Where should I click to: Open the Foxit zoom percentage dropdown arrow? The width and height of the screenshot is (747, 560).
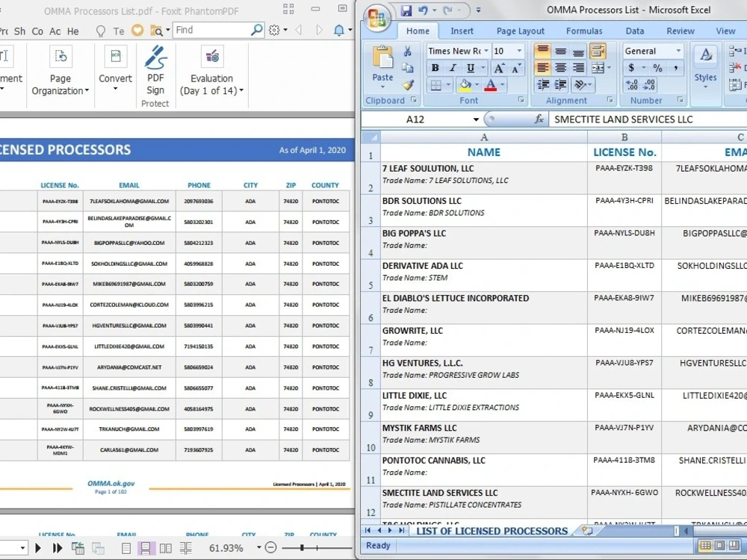(x=258, y=547)
